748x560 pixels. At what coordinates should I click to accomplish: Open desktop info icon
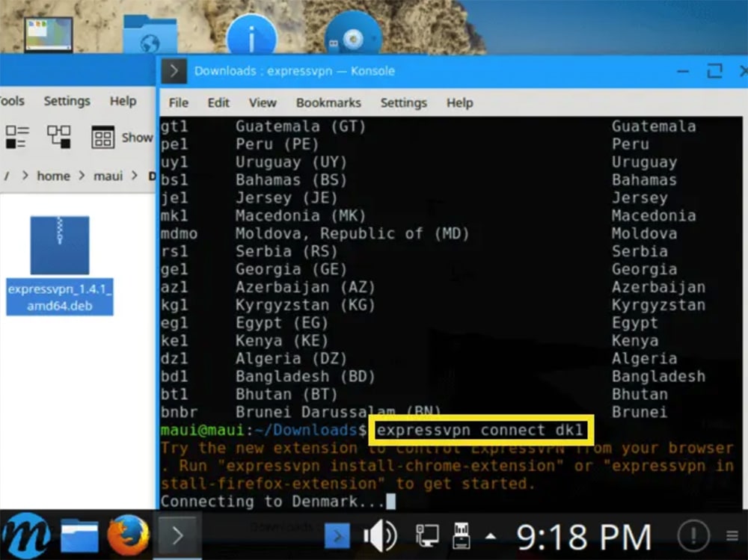click(252, 34)
